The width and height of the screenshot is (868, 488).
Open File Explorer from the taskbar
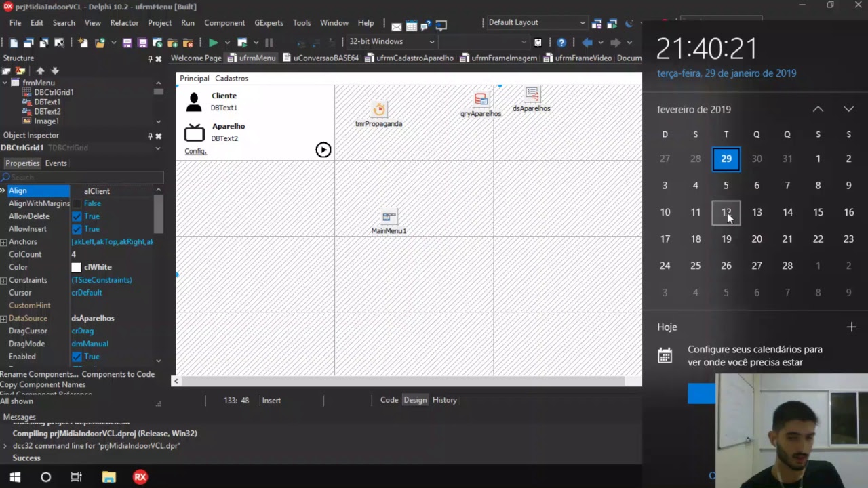[x=108, y=477]
